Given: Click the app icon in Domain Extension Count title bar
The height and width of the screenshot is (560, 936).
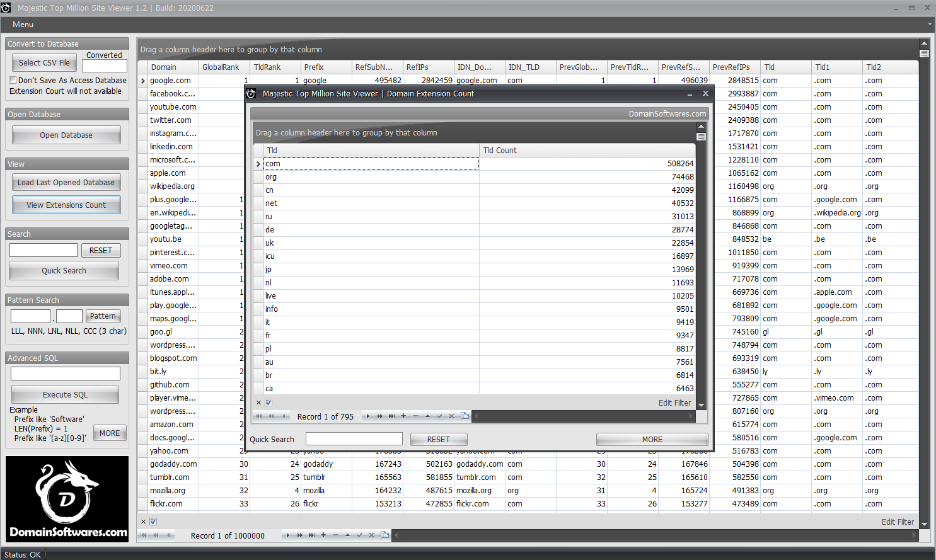Looking at the screenshot, I should tap(251, 93).
